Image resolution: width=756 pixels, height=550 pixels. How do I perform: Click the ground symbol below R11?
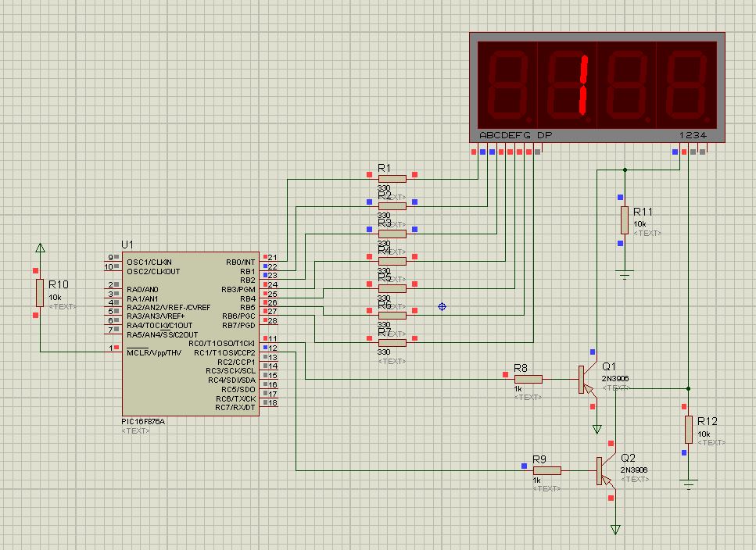coord(625,276)
